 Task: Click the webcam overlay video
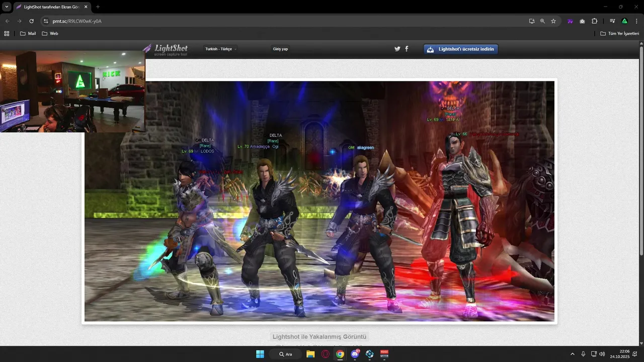pos(72,92)
